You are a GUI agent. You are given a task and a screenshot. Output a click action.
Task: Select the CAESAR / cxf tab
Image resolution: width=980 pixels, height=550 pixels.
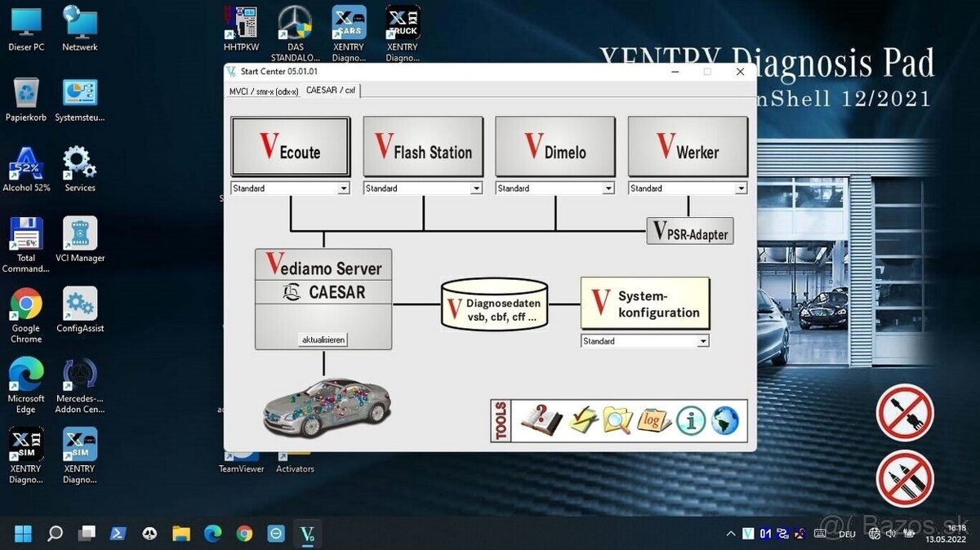point(331,91)
